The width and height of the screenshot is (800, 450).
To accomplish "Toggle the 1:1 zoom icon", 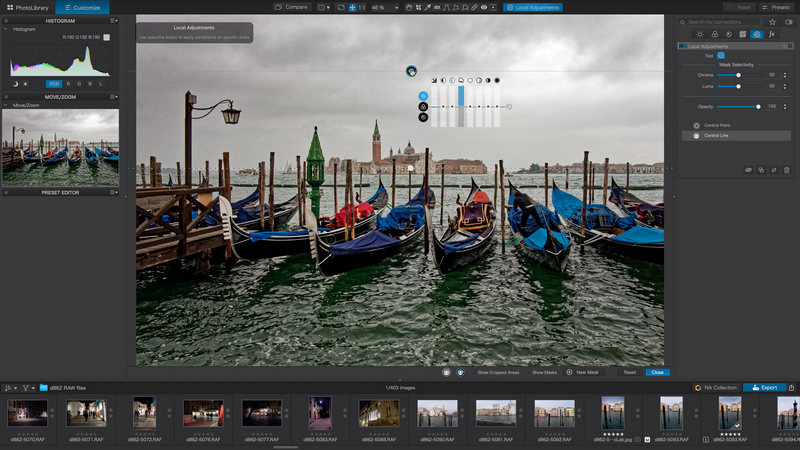I will [x=361, y=7].
